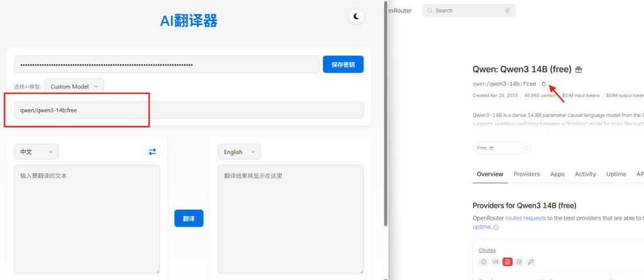
Task: Click the US region badge under Chutes
Action: (496, 262)
